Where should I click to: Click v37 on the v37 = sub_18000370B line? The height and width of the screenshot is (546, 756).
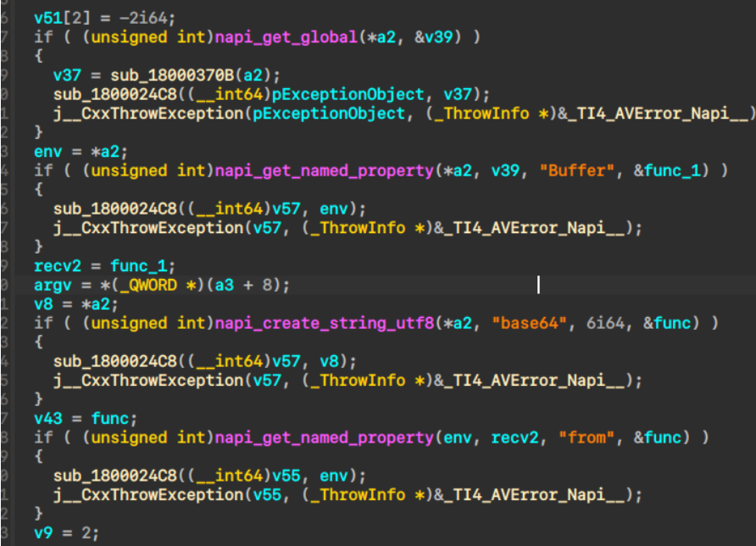67,75
